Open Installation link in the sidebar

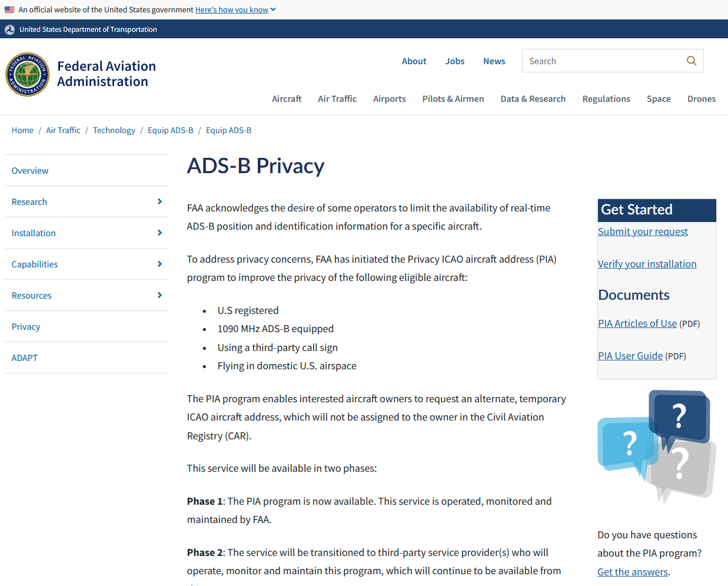tap(34, 233)
